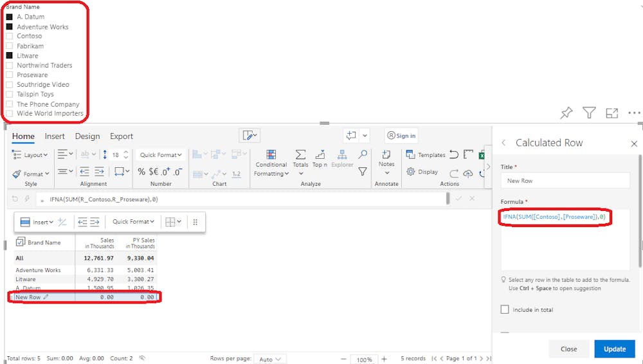Click the Sign in button
643x364 pixels.
401,136
